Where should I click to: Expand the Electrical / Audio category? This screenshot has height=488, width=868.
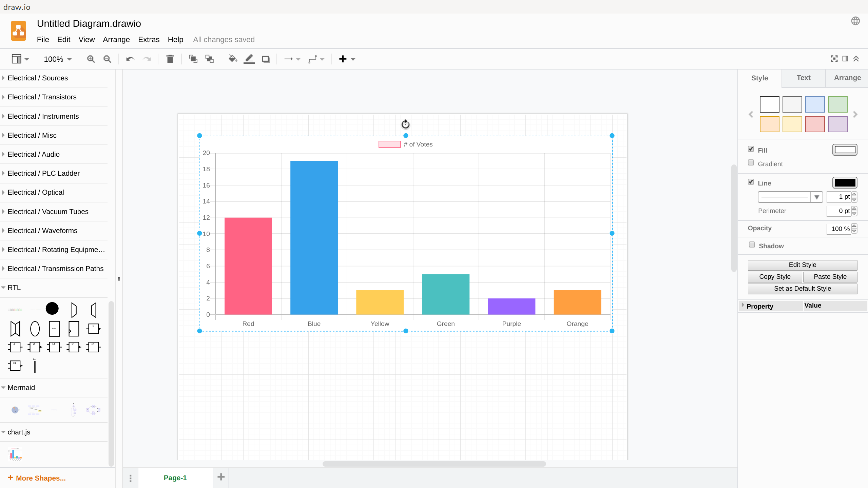pos(34,154)
